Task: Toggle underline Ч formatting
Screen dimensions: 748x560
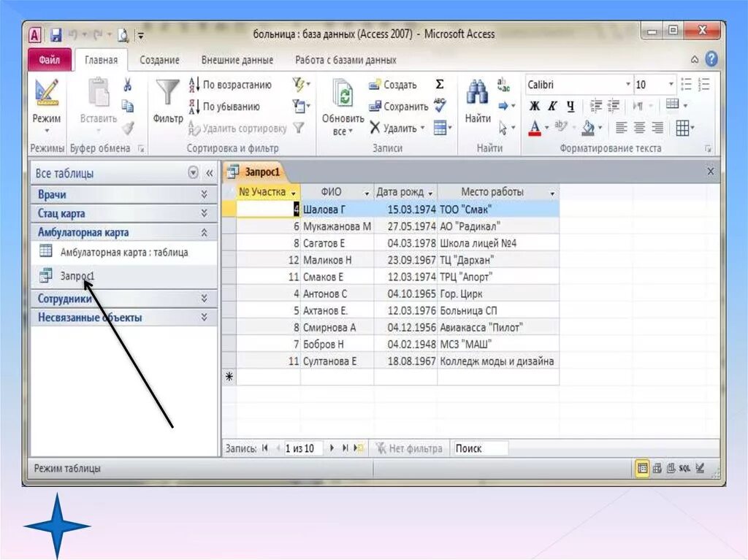Action: (x=570, y=106)
